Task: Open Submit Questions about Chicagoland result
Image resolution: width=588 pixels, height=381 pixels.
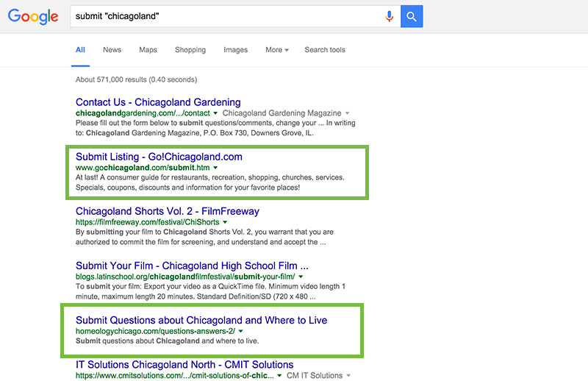Action: click(201, 320)
